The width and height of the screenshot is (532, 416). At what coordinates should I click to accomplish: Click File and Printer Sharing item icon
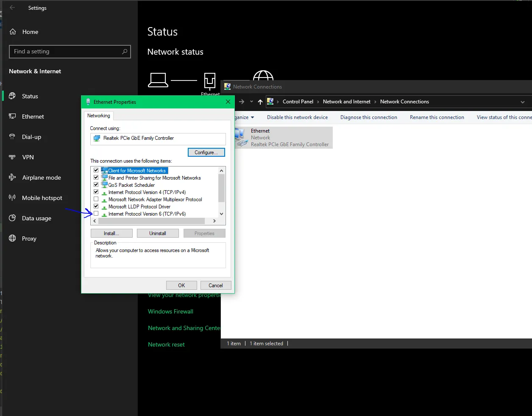(104, 177)
